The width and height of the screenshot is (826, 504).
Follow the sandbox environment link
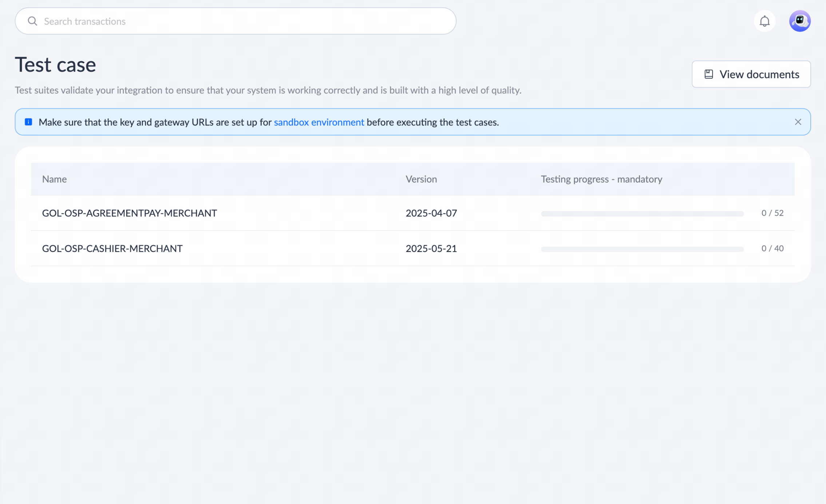point(319,122)
